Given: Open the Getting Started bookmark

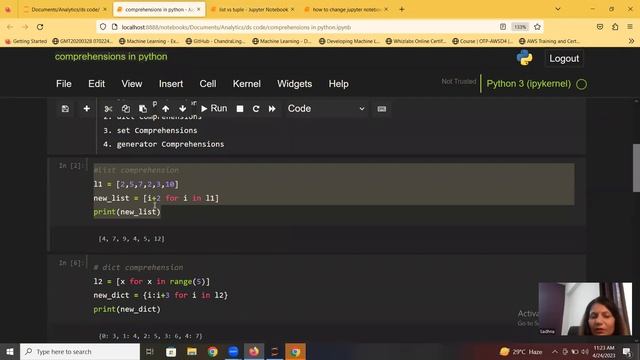Looking at the screenshot, I should point(26,41).
